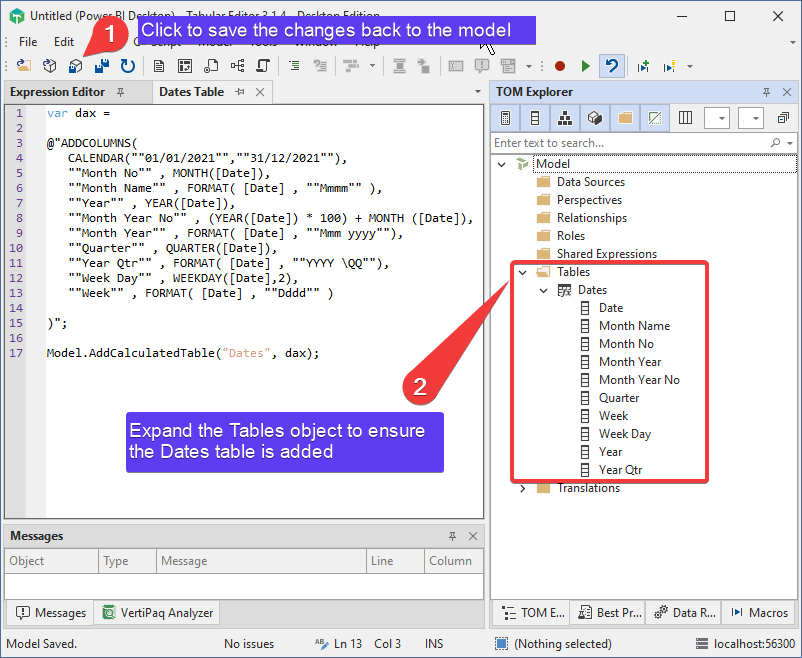The image size is (802, 658).
Task: Collapse the Tables folder chevron
Action: pos(523,272)
